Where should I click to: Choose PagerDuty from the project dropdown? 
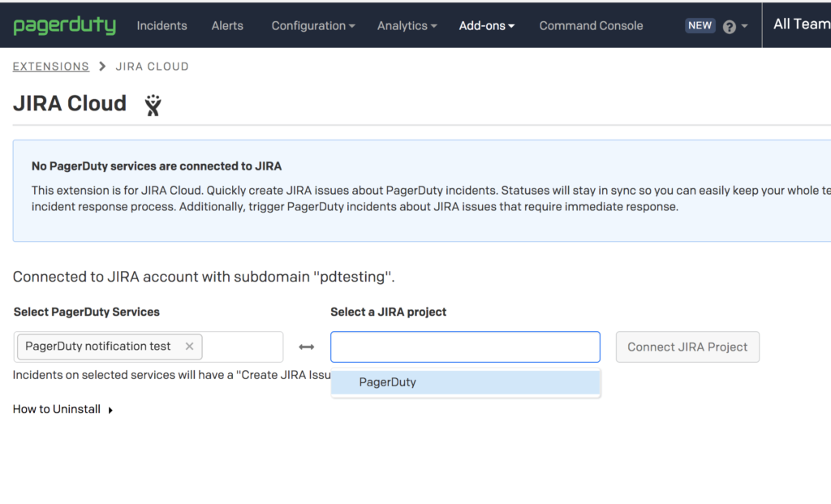(x=465, y=382)
